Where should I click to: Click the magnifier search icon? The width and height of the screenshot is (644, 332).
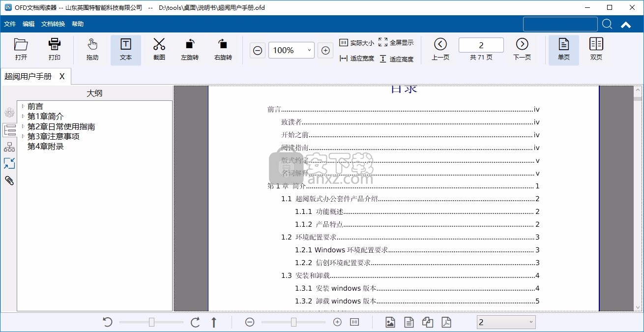click(x=607, y=24)
